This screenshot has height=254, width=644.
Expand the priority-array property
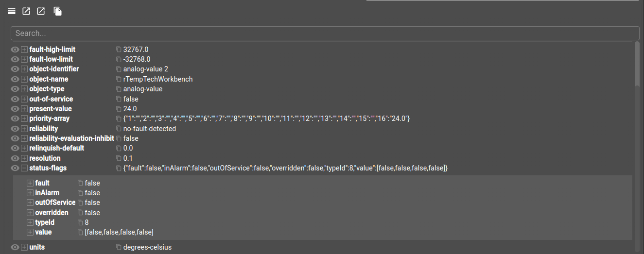(24, 119)
